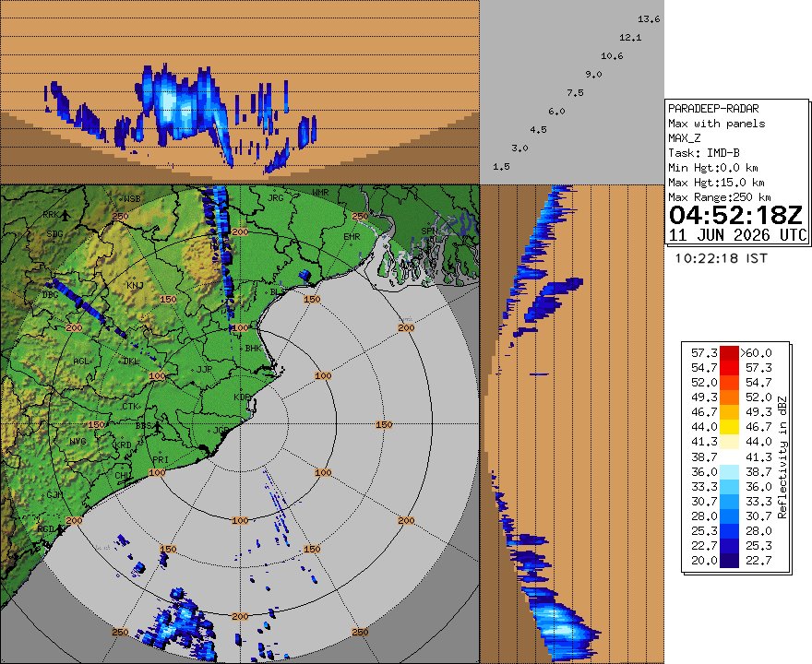Click the 3.0 height scale label

[519, 148]
